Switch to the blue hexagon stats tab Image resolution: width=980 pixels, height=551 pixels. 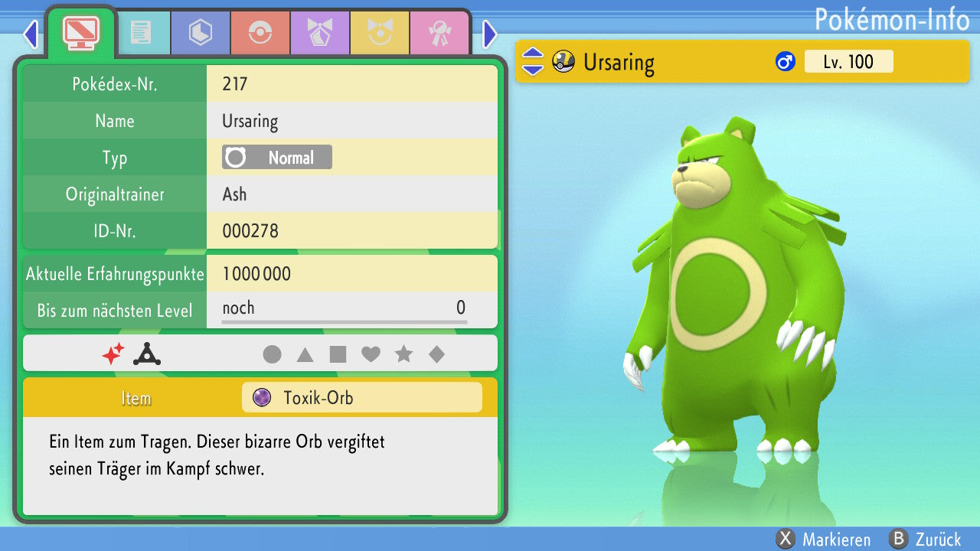[x=201, y=33]
